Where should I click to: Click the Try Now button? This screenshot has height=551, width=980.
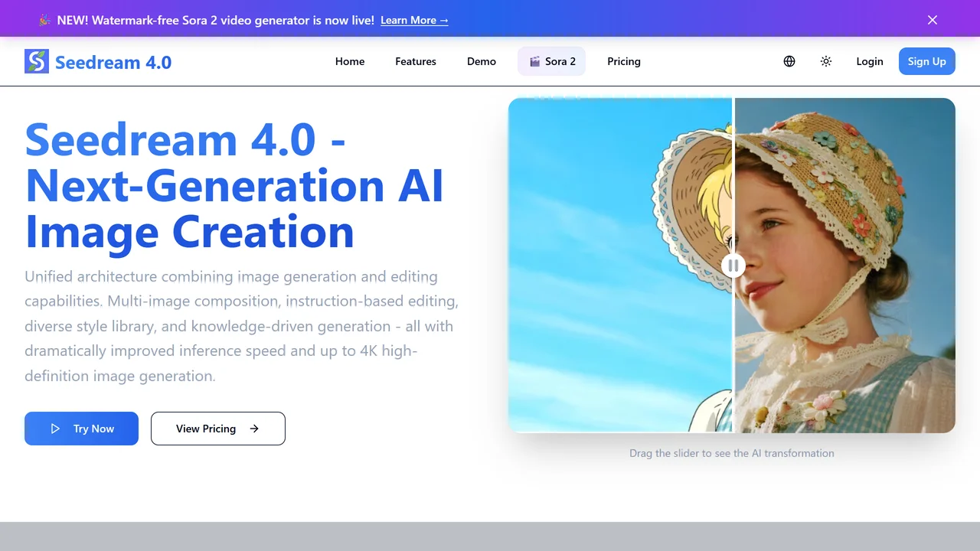click(x=81, y=429)
